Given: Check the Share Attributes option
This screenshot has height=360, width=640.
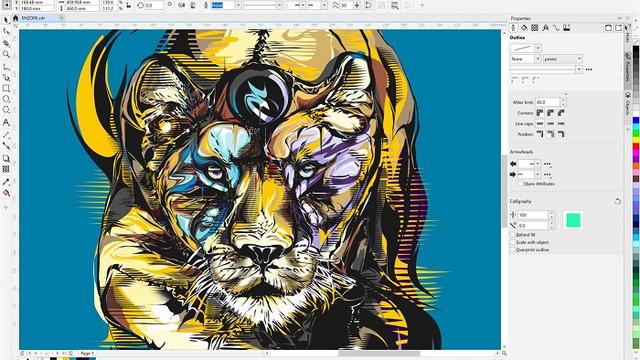Looking at the screenshot, I should pyautogui.click(x=520, y=184).
